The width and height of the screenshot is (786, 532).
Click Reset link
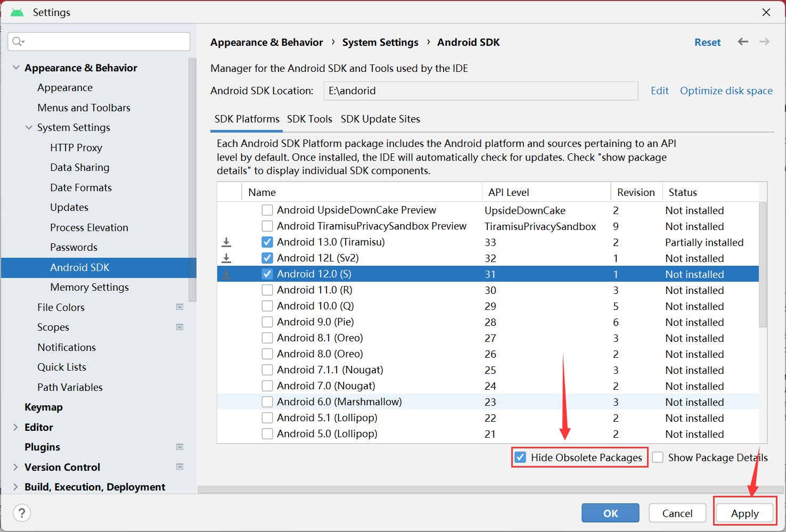pos(707,42)
